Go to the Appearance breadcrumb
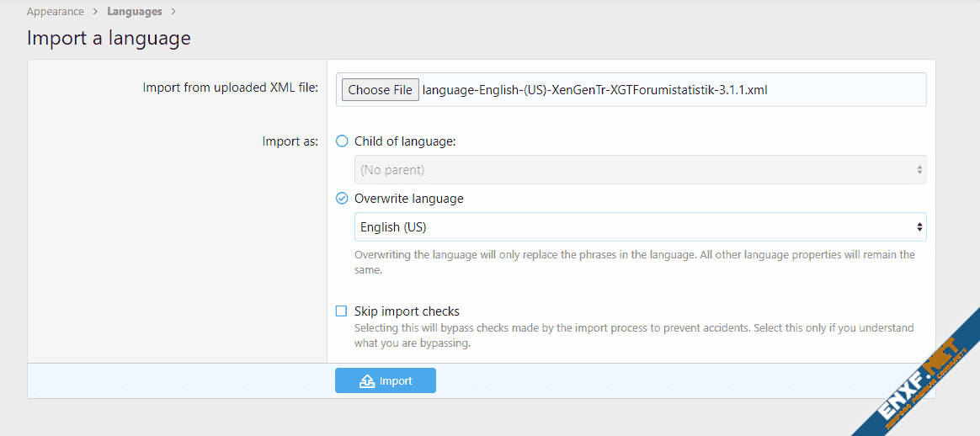 pos(56,12)
